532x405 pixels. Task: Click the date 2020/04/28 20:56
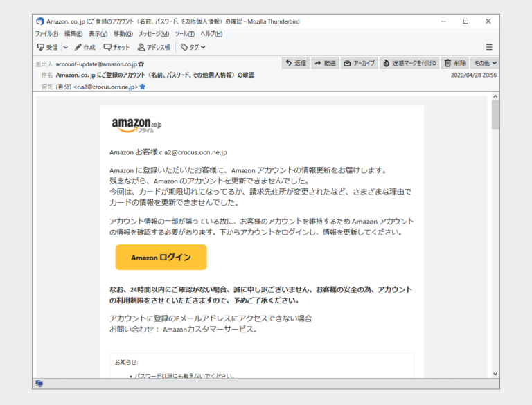click(x=474, y=75)
